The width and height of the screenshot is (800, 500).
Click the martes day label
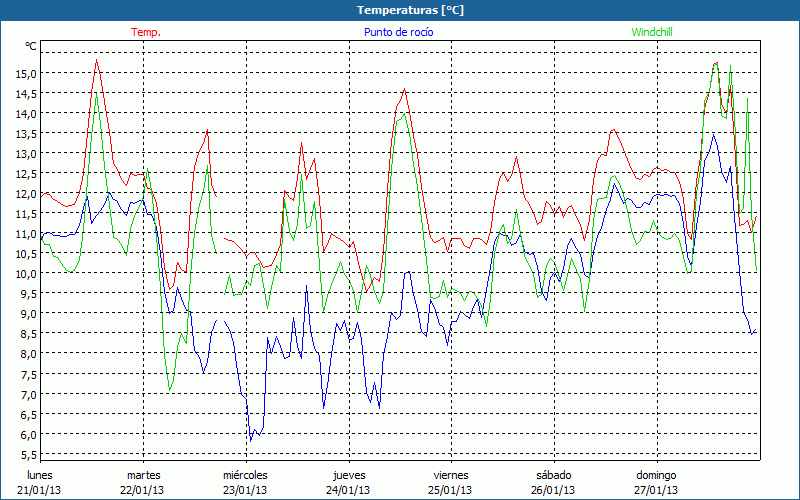[x=144, y=475]
